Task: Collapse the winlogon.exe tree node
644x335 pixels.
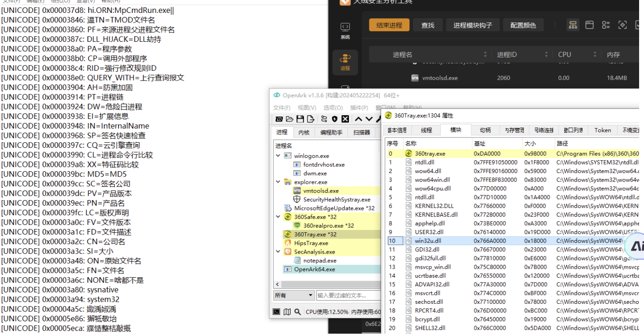Action: [x=278, y=156]
